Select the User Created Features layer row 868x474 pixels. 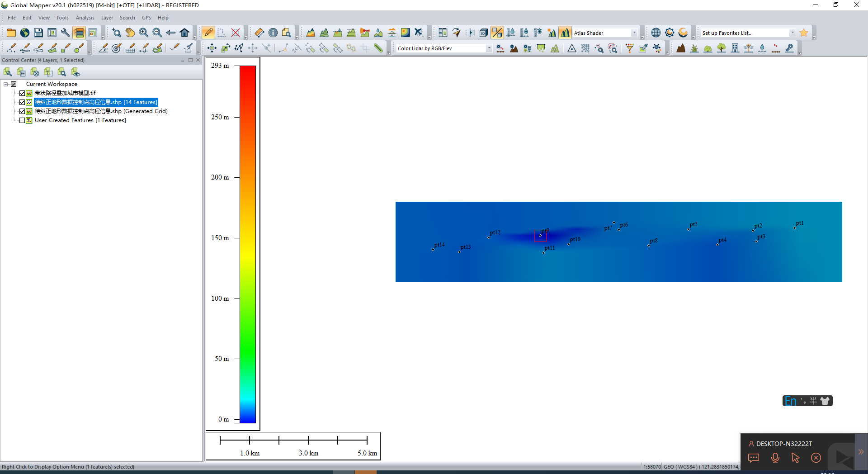pyautogui.click(x=80, y=120)
